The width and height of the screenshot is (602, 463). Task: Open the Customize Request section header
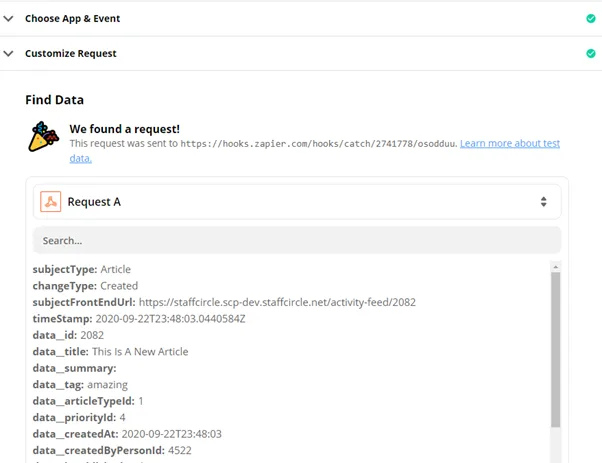tap(301, 53)
